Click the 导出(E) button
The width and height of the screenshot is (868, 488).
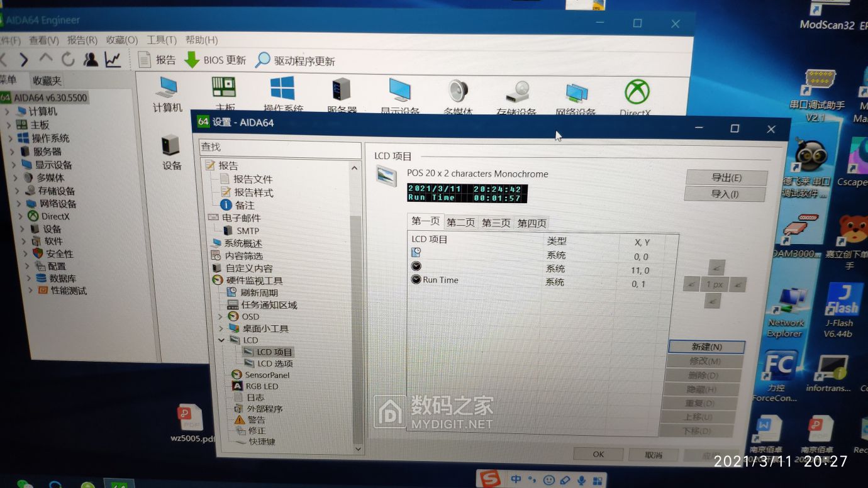[x=726, y=178]
